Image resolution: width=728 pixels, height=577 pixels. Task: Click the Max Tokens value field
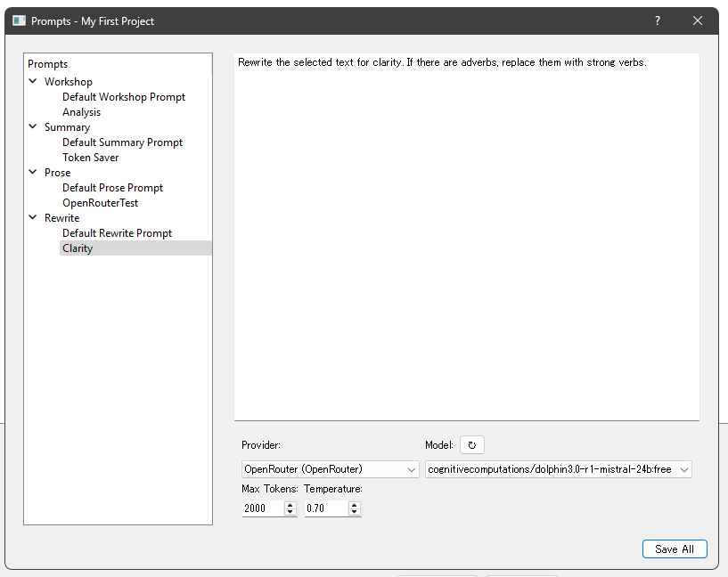pos(262,508)
